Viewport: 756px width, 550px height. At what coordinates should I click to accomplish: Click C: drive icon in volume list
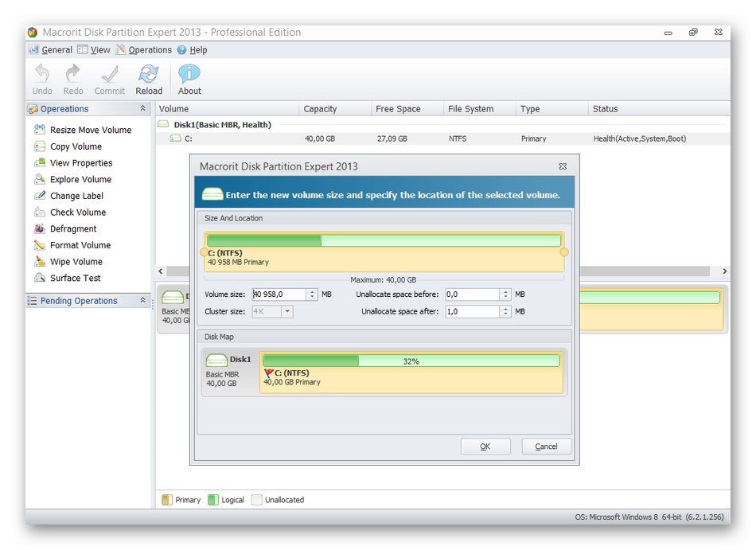(x=175, y=138)
